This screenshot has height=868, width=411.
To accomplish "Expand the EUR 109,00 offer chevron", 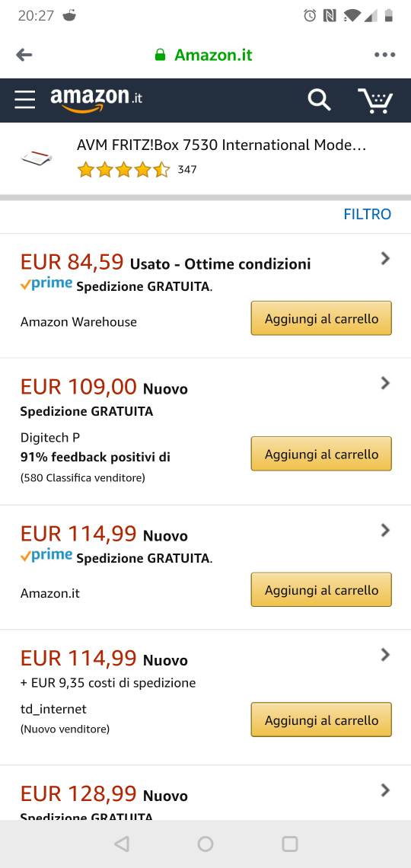I will (386, 382).
